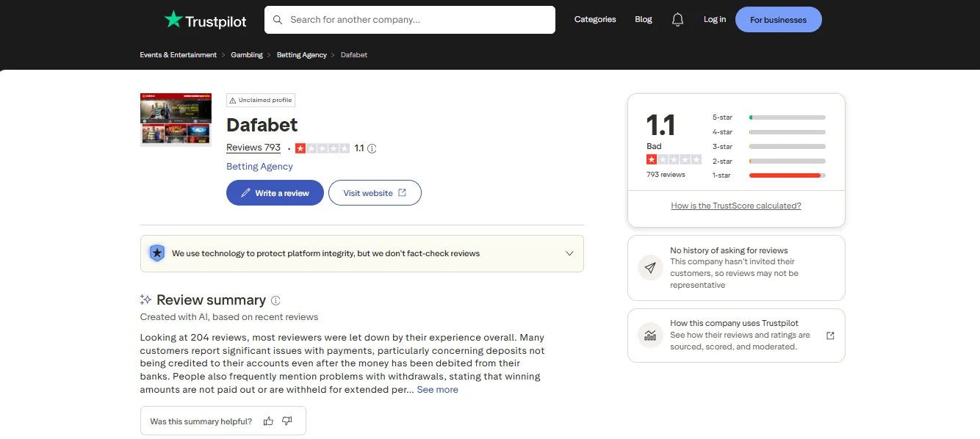This screenshot has height=439, width=980.
Task: Click the Review summary info icon
Action: (x=275, y=300)
